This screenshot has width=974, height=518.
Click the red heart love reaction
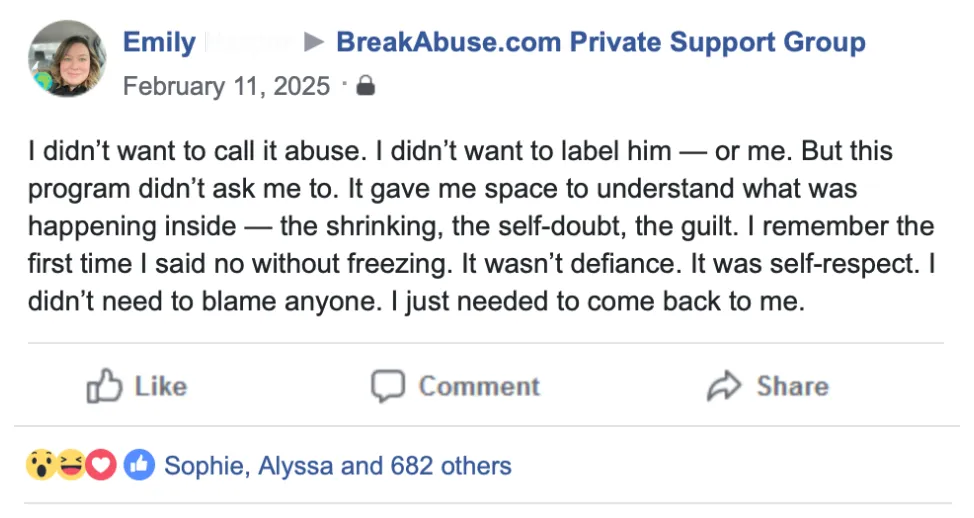click(x=101, y=465)
